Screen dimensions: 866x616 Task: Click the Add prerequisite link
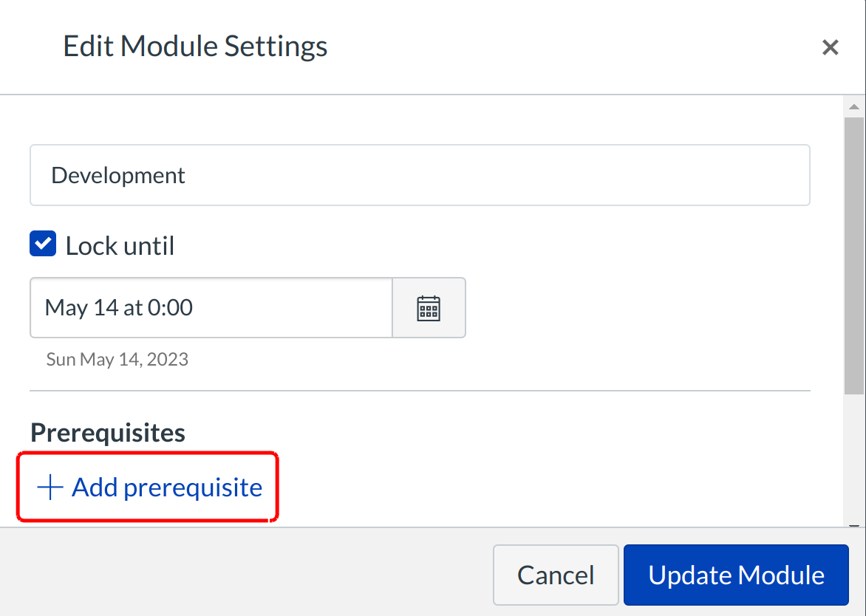point(167,488)
